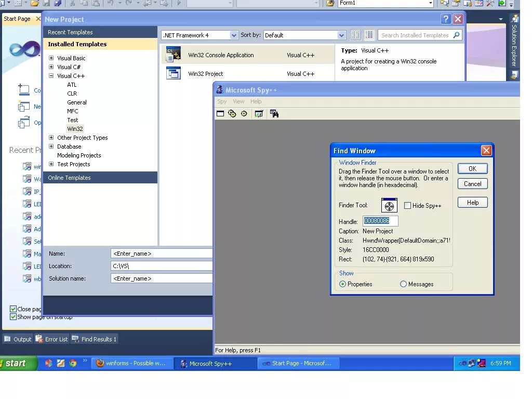532x399 pixels.
Task: Click the Cut scissors icon in Visual Studio toolbar
Action: (72, 3)
